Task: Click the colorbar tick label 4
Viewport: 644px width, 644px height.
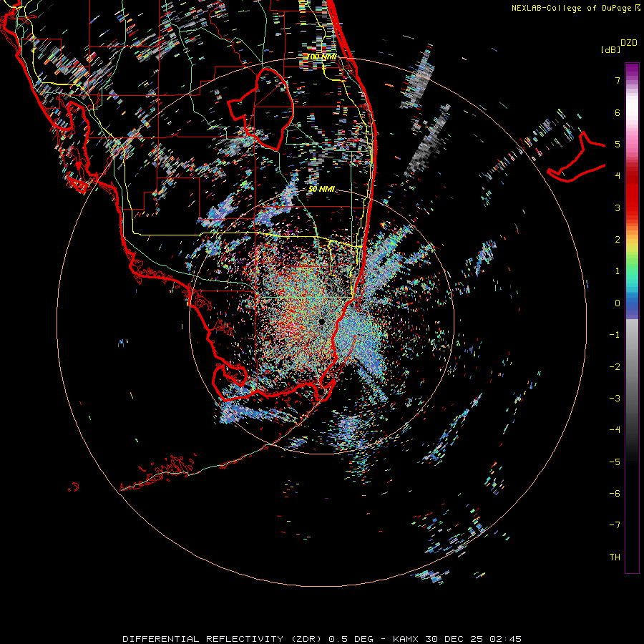Action: click(618, 176)
